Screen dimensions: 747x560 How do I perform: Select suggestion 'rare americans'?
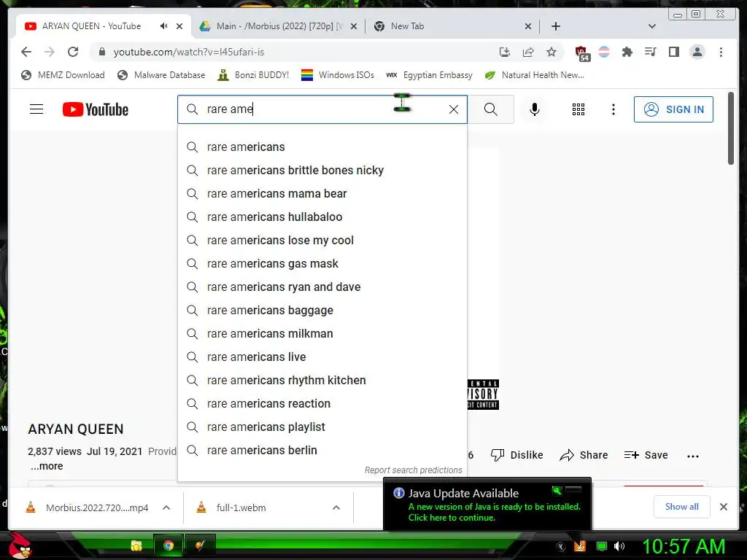pos(322,147)
